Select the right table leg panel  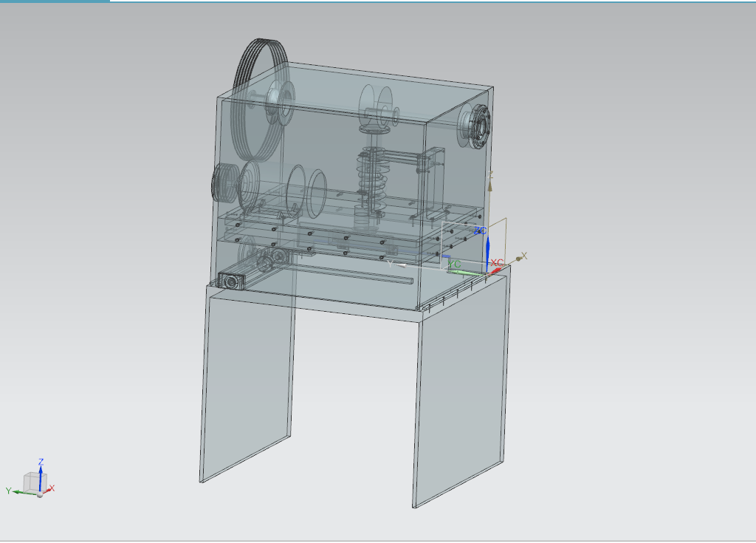[461, 391]
